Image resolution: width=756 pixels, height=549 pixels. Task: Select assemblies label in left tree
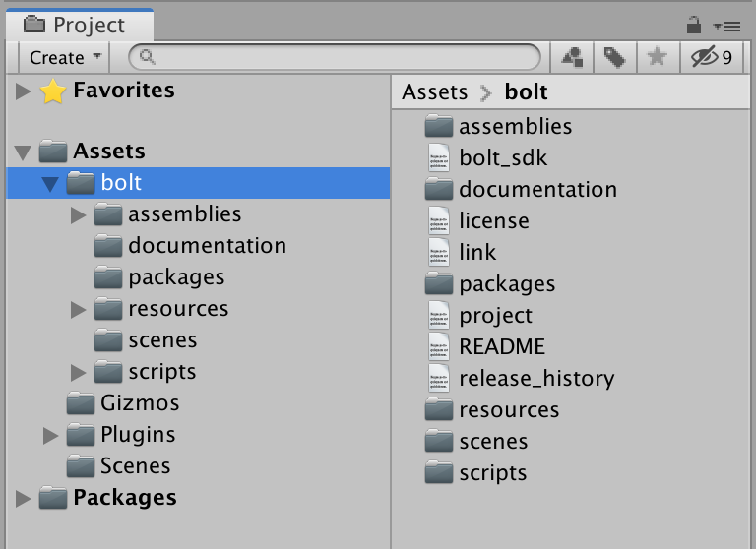click(x=185, y=214)
